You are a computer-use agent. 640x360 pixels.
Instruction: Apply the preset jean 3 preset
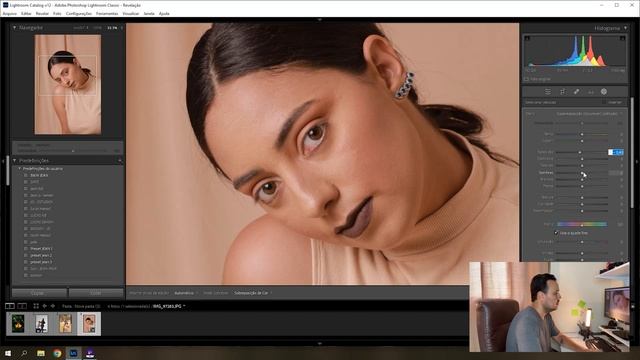coord(41,262)
